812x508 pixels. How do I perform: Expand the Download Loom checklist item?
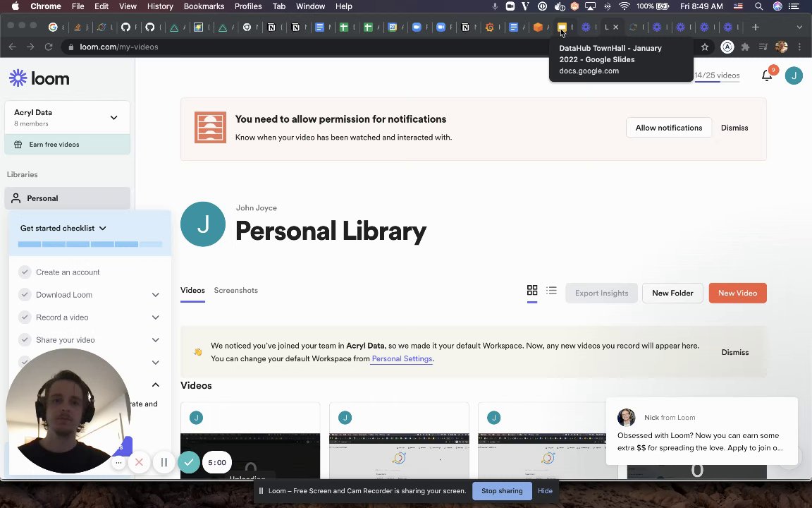(x=155, y=295)
